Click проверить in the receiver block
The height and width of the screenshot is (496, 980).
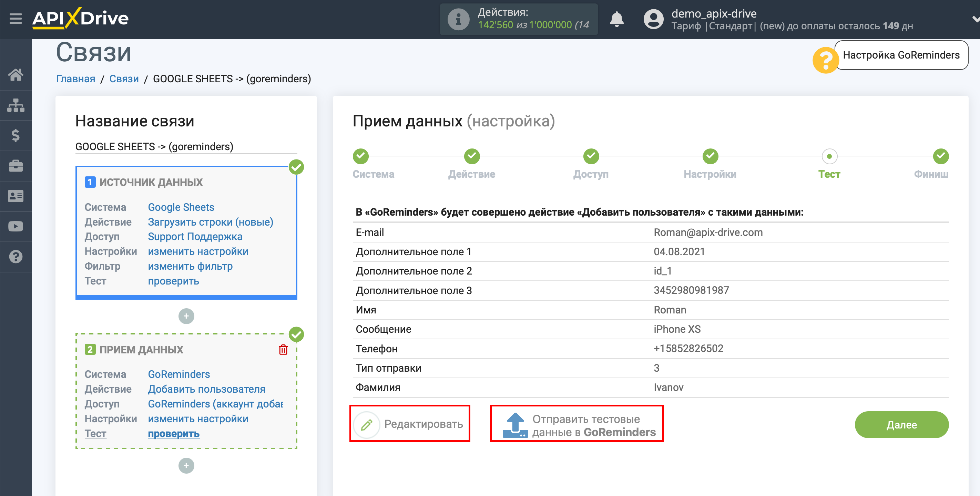click(173, 434)
